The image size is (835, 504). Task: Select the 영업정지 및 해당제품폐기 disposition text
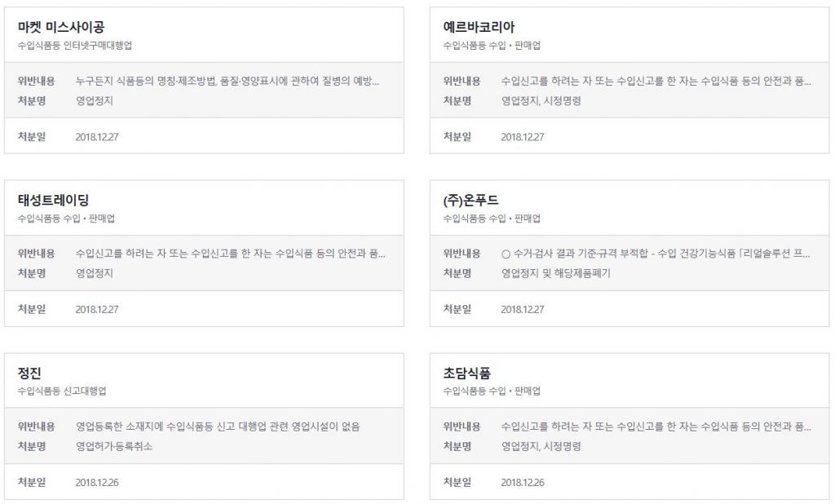click(555, 273)
